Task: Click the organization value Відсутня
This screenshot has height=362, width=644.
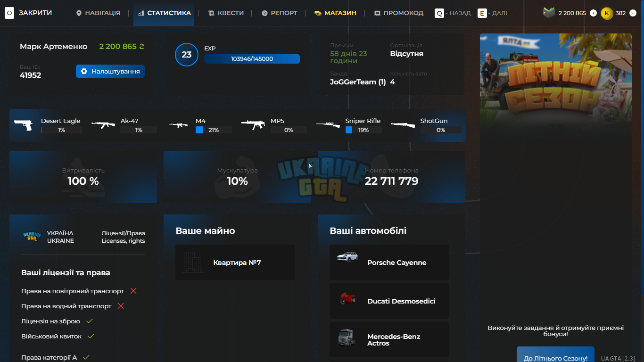Action: pos(406,54)
